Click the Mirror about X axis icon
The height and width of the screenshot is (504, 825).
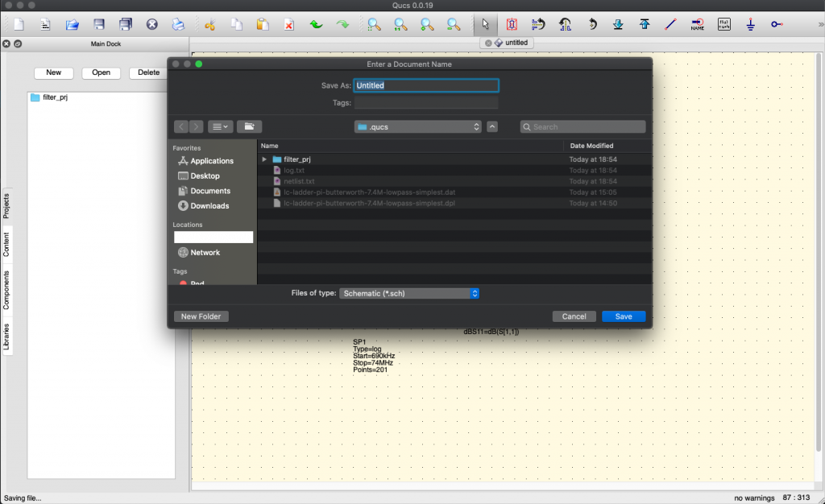pyautogui.click(x=538, y=24)
